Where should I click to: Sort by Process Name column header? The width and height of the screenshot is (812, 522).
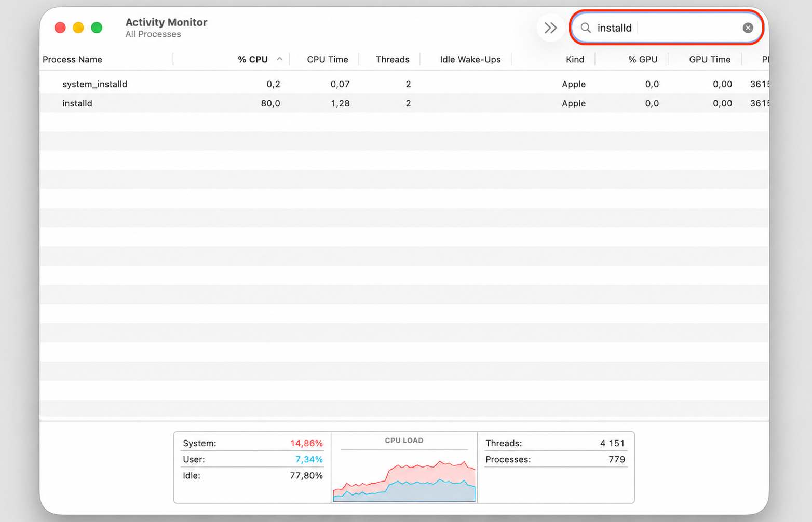coord(72,59)
